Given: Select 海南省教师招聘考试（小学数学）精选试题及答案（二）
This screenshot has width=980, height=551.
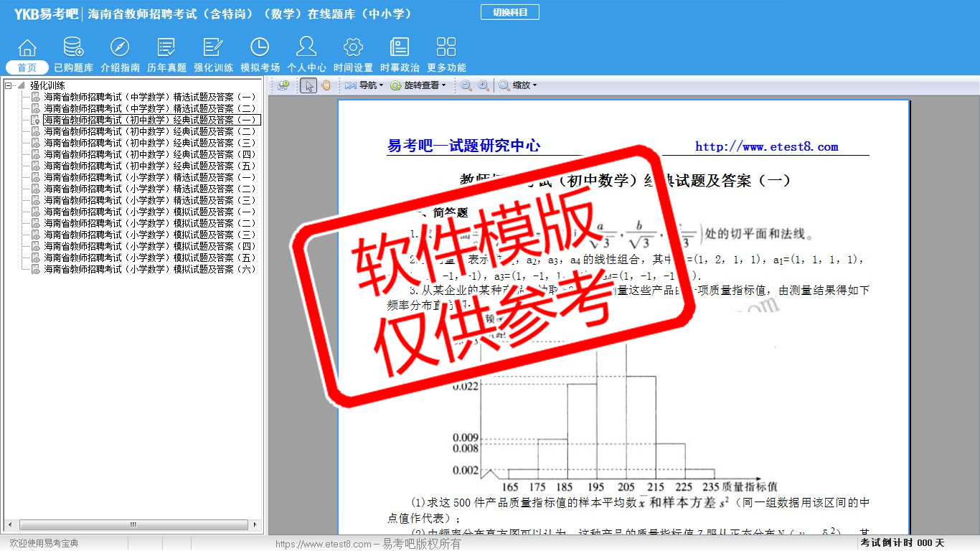Looking at the screenshot, I should point(150,189).
